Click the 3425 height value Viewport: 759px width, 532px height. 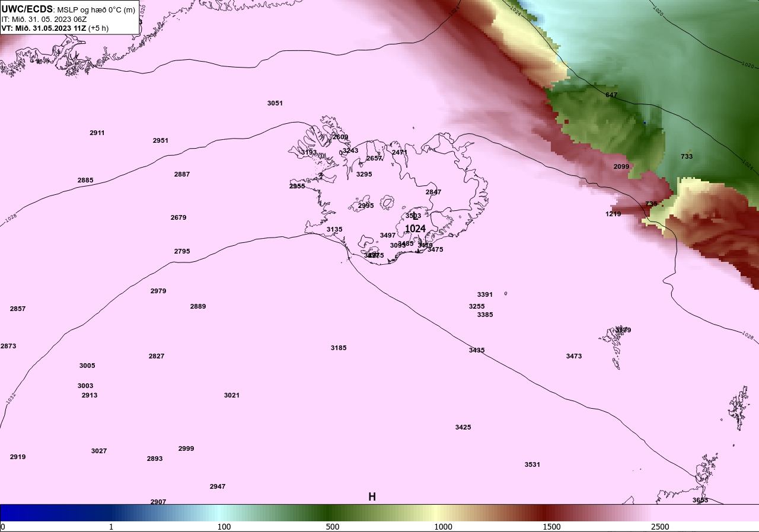click(463, 427)
